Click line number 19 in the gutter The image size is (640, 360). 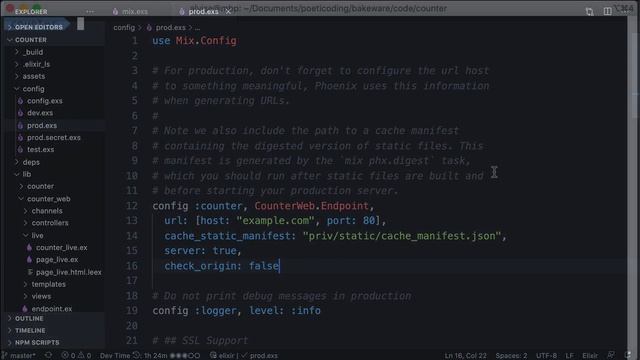point(132,311)
